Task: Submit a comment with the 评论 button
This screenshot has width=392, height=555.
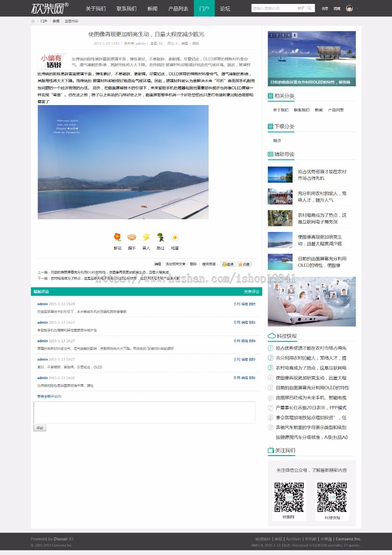Action: (40, 428)
